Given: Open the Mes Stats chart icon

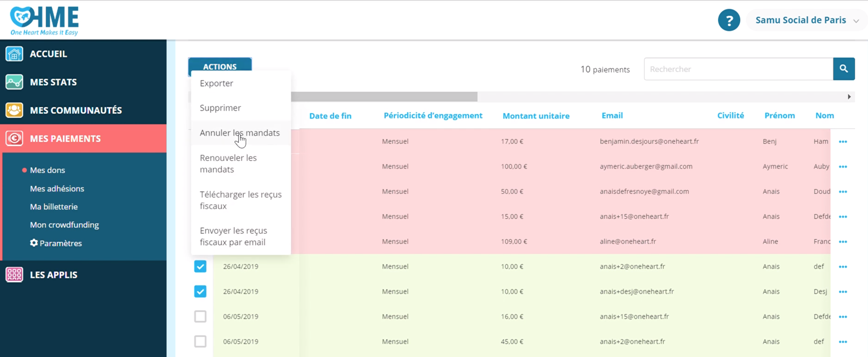Looking at the screenshot, I should [x=14, y=82].
